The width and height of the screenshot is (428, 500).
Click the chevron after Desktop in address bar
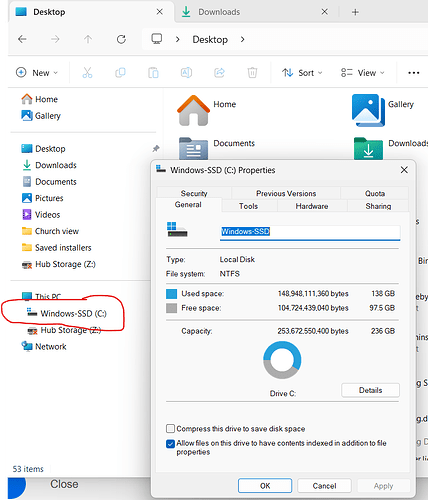point(242,39)
